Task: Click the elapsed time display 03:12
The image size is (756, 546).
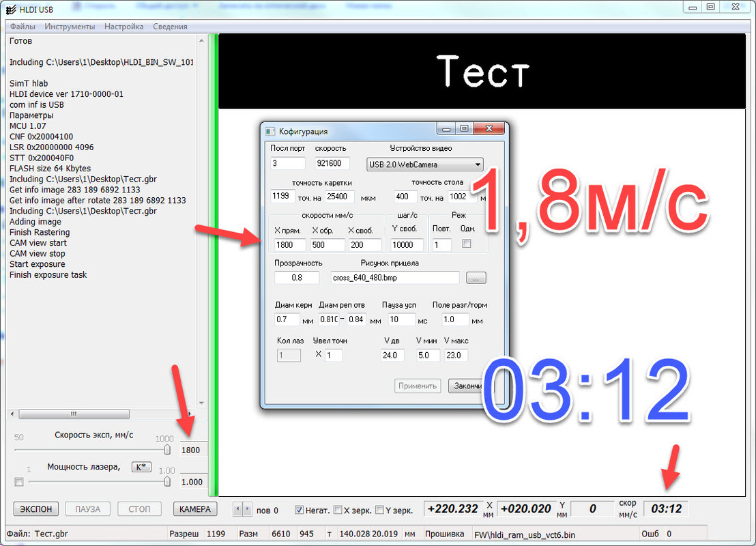Action: (x=667, y=509)
